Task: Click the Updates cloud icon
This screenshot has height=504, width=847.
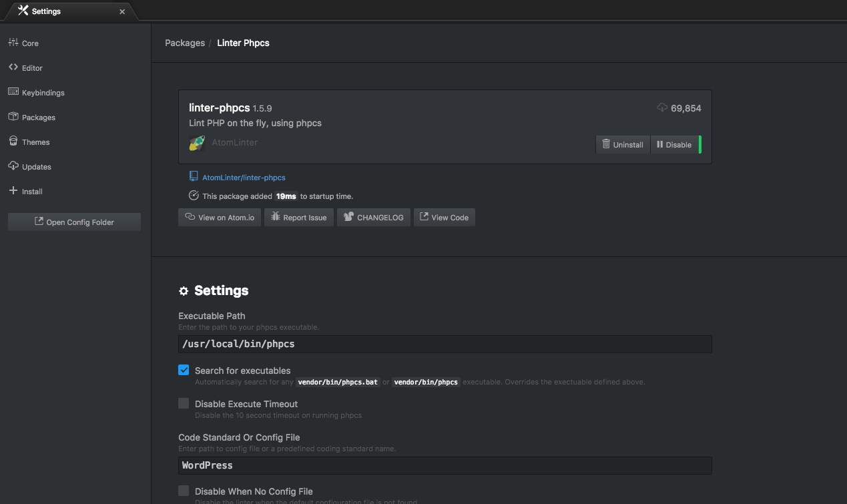Action: pyautogui.click(x=13, y=166)
